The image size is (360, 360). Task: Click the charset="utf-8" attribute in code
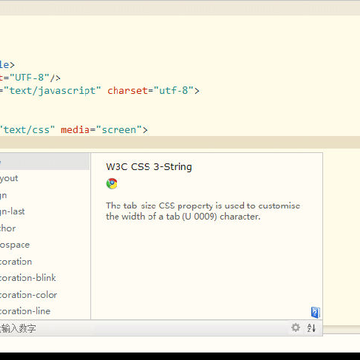tap(151, 90)
